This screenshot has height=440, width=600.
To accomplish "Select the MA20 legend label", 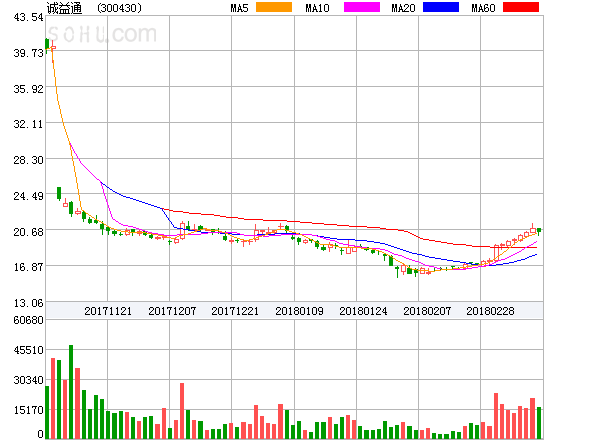I will click(x=403, y=8).
